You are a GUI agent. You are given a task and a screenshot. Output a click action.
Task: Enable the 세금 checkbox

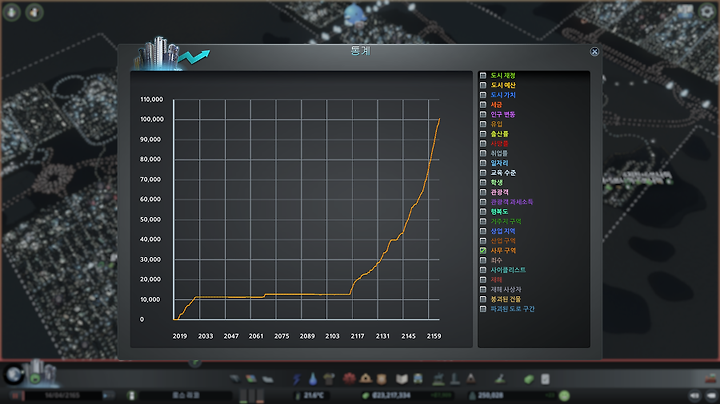click(x=483, y=105)
